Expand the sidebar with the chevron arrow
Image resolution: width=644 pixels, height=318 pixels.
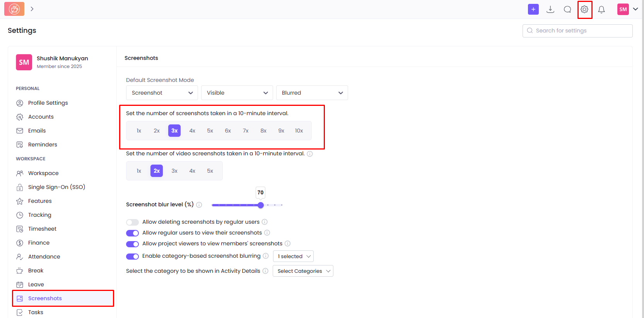[x=32, y=9]
